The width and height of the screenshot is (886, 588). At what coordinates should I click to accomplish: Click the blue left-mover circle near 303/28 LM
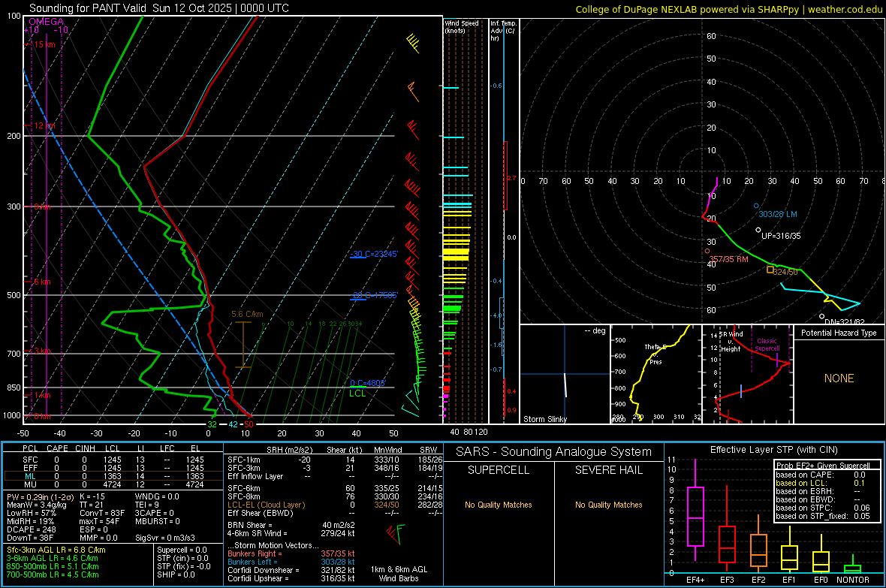[756, 206]
